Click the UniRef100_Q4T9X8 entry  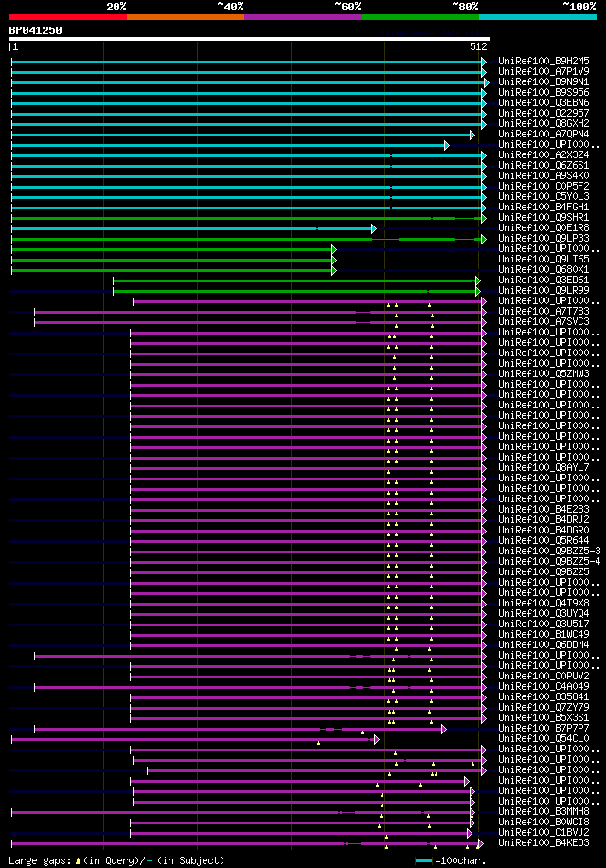[544, 603]
